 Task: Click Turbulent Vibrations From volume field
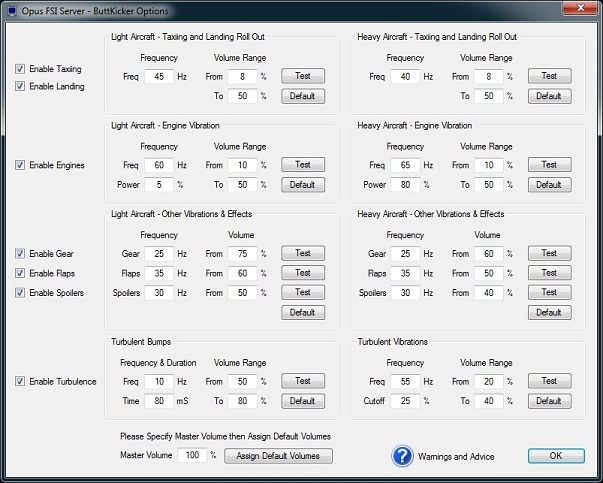(x=489, y=381)
